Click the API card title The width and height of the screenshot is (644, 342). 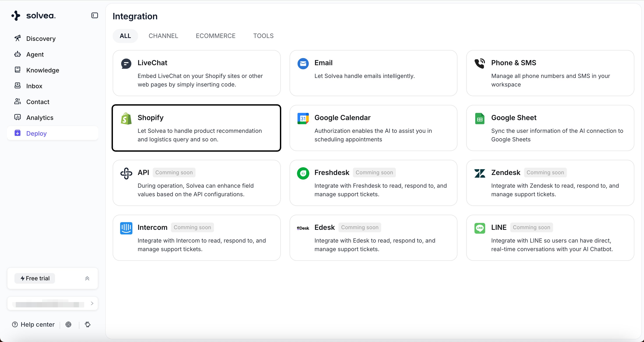coord(143,172)
